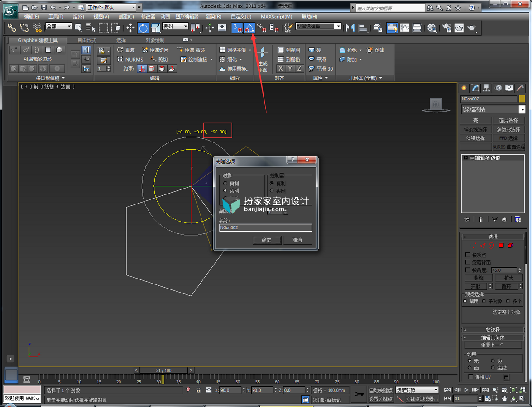Select the Rotate tool in main toolbar
This screenshot has width=532, height=407.
pyautogui.click(x=143, y=28)
